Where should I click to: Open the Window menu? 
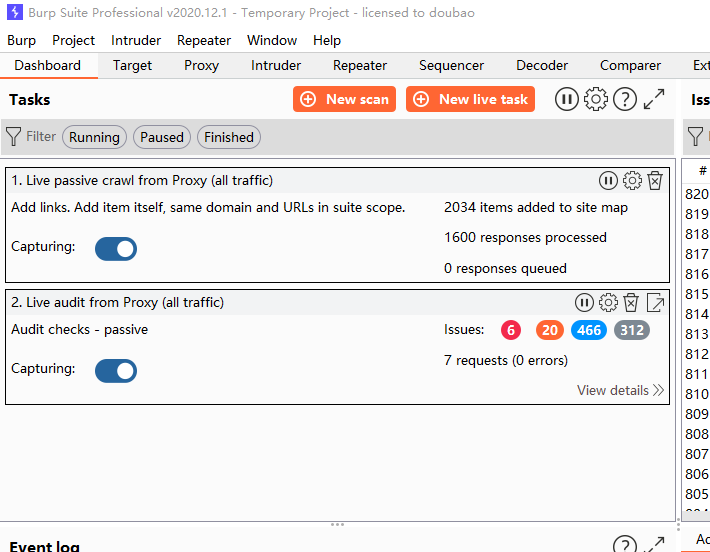click(272, 40)
